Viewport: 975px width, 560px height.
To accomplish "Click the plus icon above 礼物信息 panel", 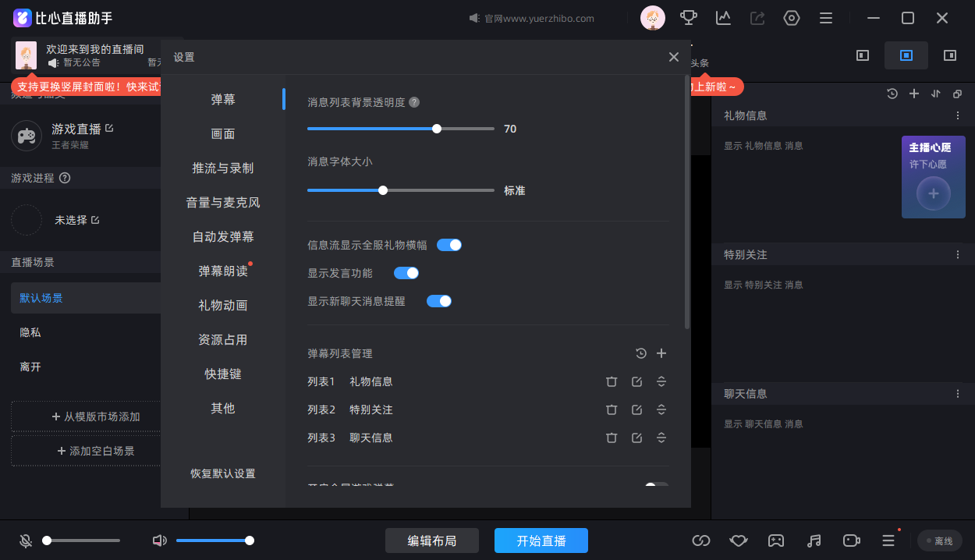I will coord(914,94).
